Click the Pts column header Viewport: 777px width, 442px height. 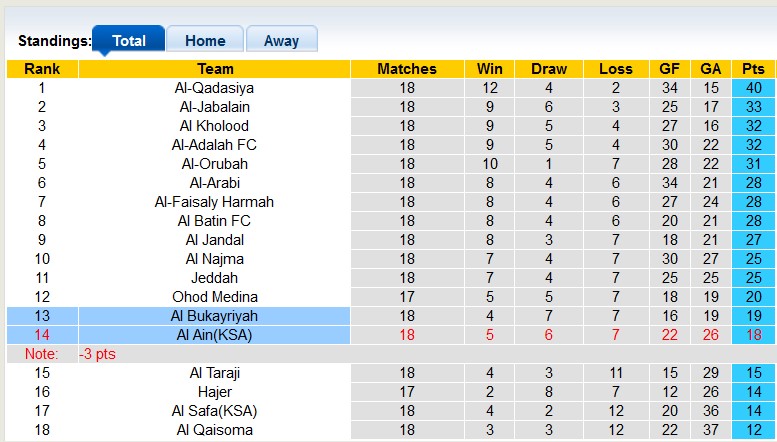pos(753,69)
